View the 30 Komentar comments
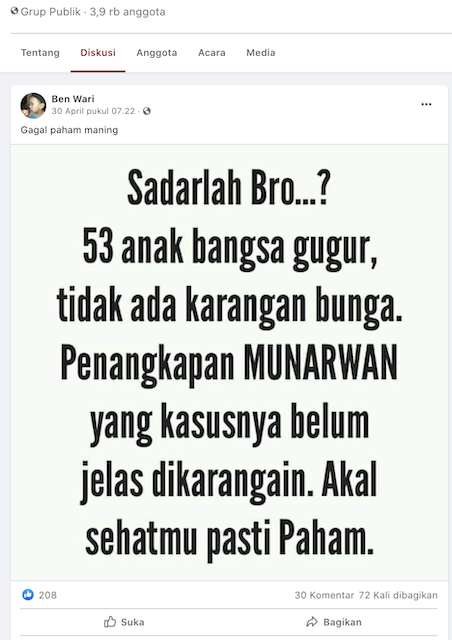Viewport: 452px width, 640px height. coord(324,595)
